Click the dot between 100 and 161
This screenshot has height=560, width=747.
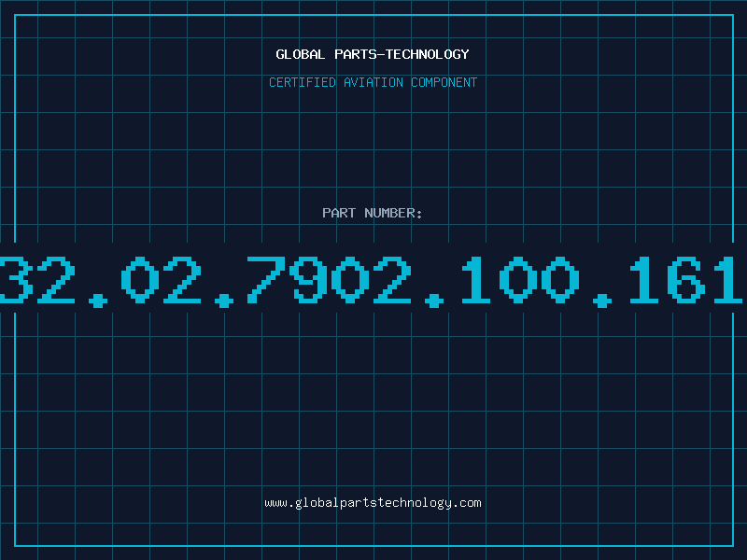tap(602, 301)
